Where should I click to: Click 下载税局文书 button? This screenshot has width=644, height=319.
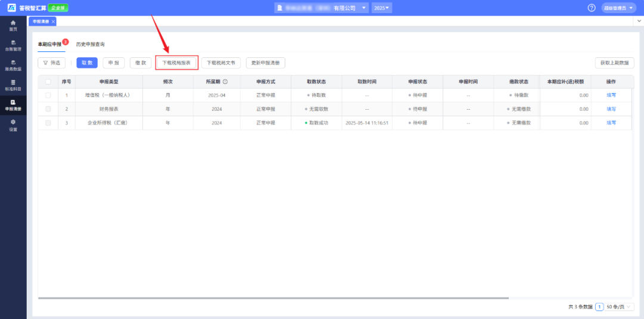(x=221, y=63)
